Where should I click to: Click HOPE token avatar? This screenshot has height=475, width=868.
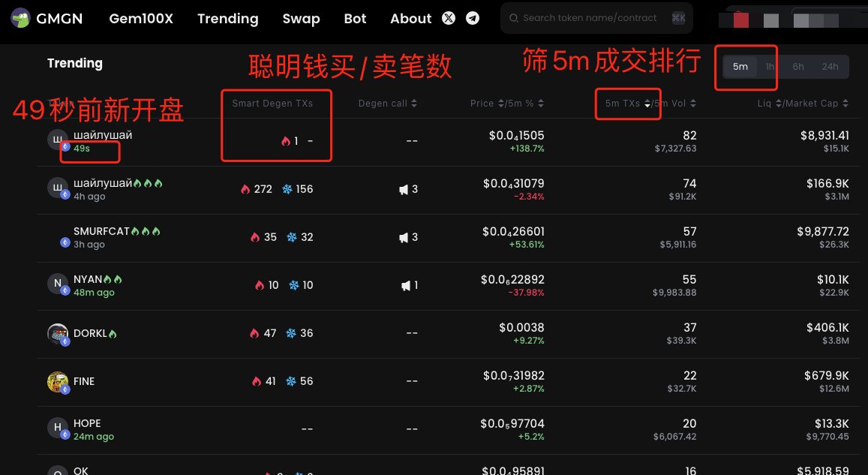pyautogui.click(x=58, y=428)
